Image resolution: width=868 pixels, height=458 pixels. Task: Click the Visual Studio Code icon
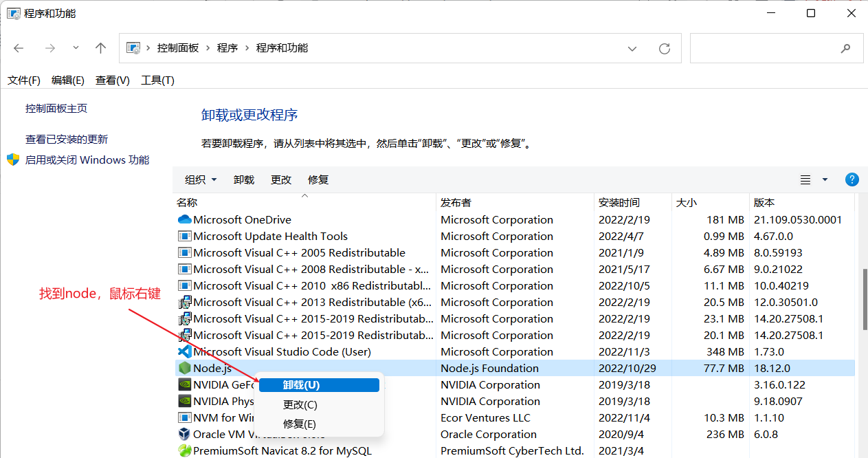(x=184, y=352)
